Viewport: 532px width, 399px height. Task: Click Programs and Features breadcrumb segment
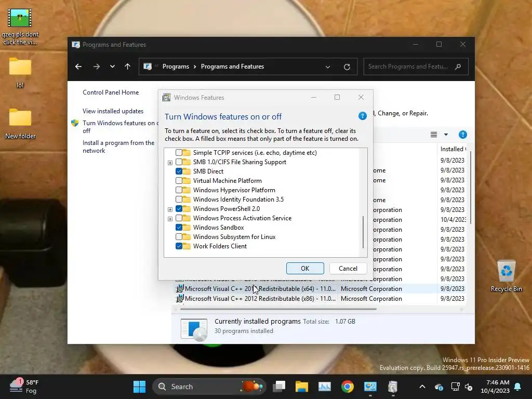coord(232,66)
